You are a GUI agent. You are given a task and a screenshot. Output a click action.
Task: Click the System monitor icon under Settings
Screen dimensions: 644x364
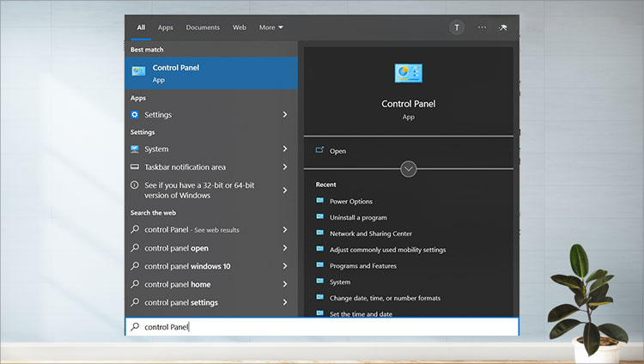tap(135, 149)
